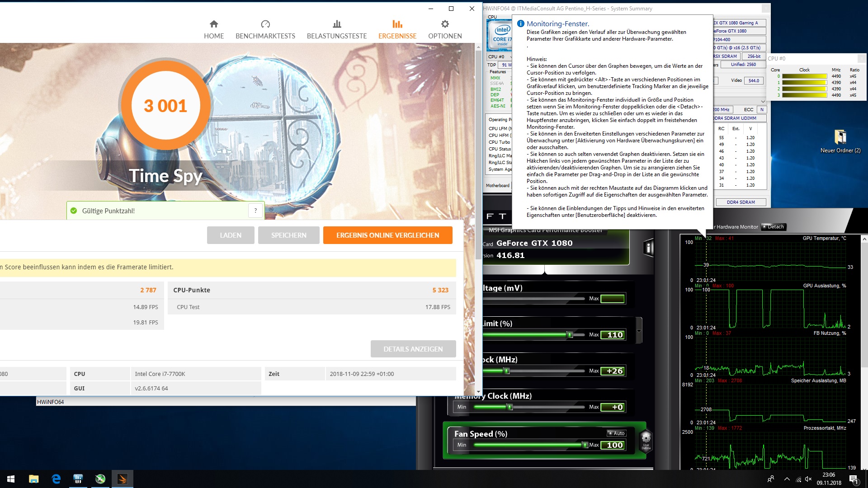Image resolution: width=868 pixels, height=488 pixels.
Task: Open Optionen gear icon
Action: (x=445, y=24)
